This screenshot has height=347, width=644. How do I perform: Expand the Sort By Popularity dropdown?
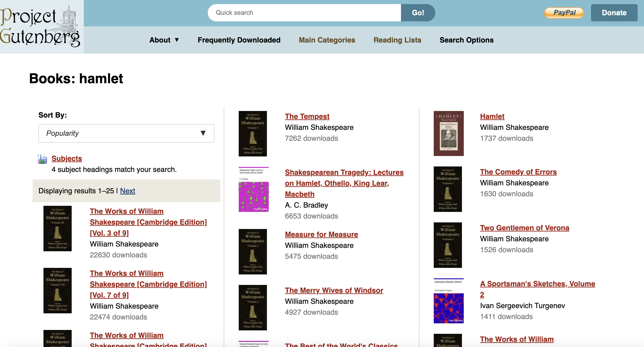(x=126, y=133)
